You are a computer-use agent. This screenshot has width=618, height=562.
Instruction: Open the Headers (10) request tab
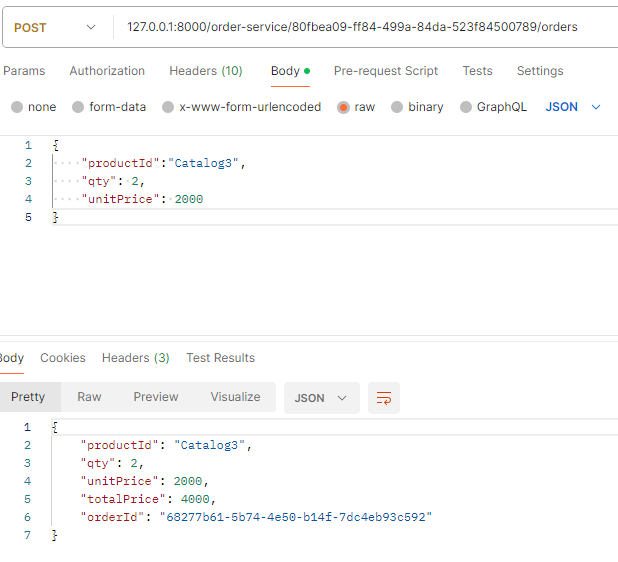[x=206, y=71]
